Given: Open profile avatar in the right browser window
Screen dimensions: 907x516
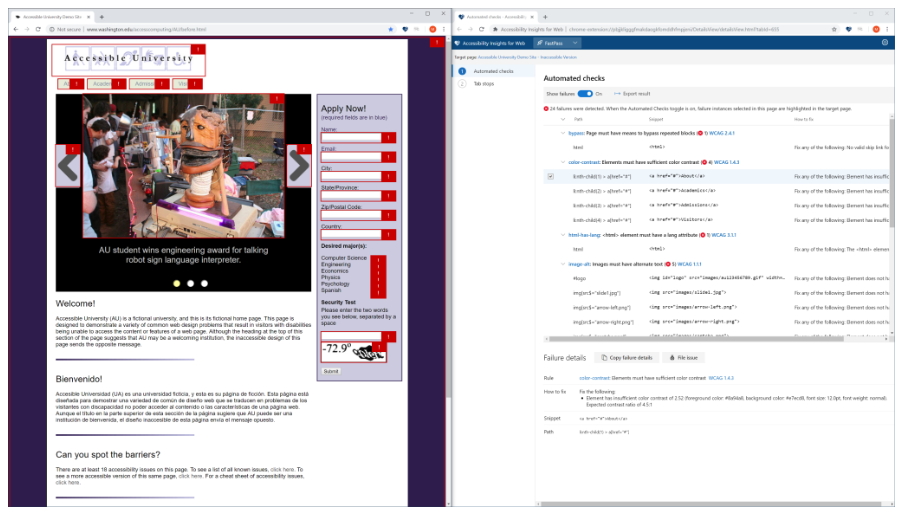Looking at the screenshot, I should 876,29.
